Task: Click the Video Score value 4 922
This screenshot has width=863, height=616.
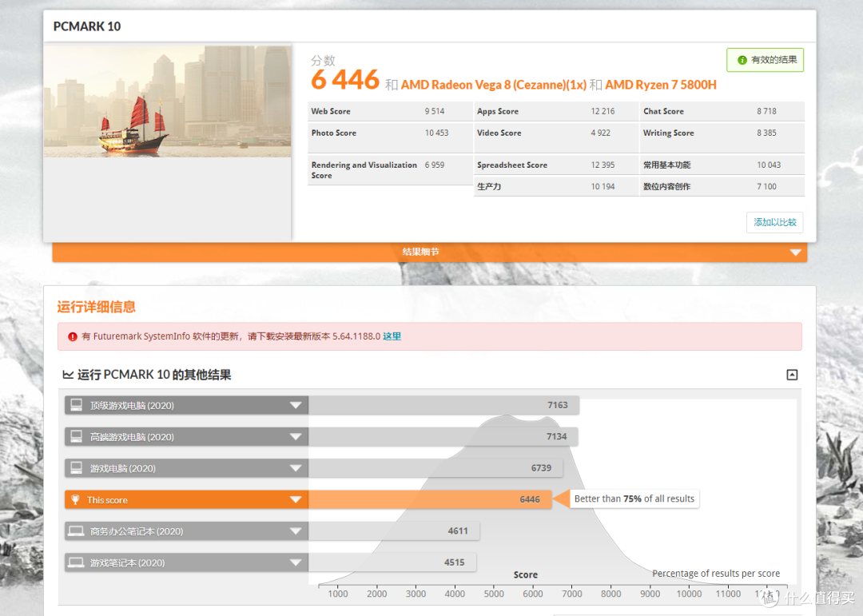Action: click(600, 133)
